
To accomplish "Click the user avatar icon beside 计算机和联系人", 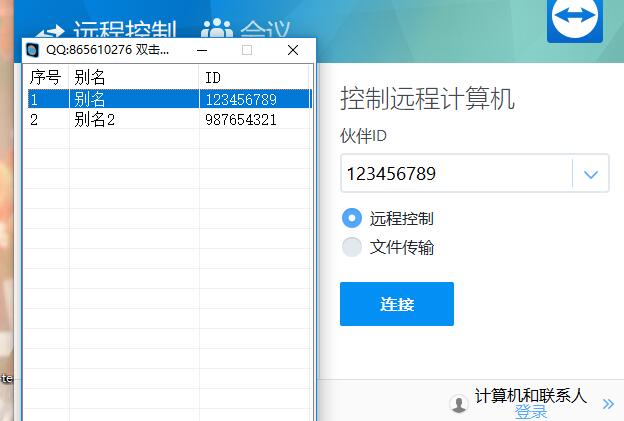I will (x=459, y=403).
